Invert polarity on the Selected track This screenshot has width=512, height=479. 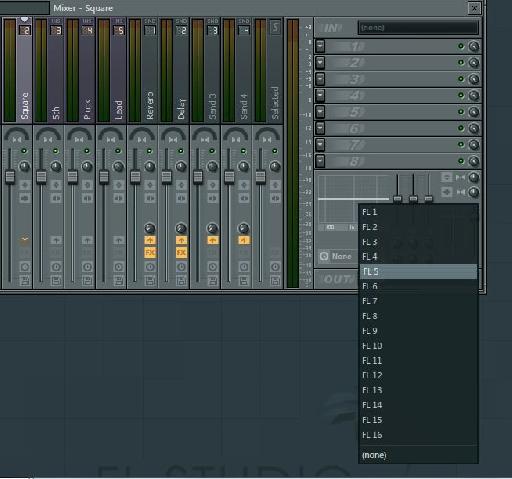[275, 185]
